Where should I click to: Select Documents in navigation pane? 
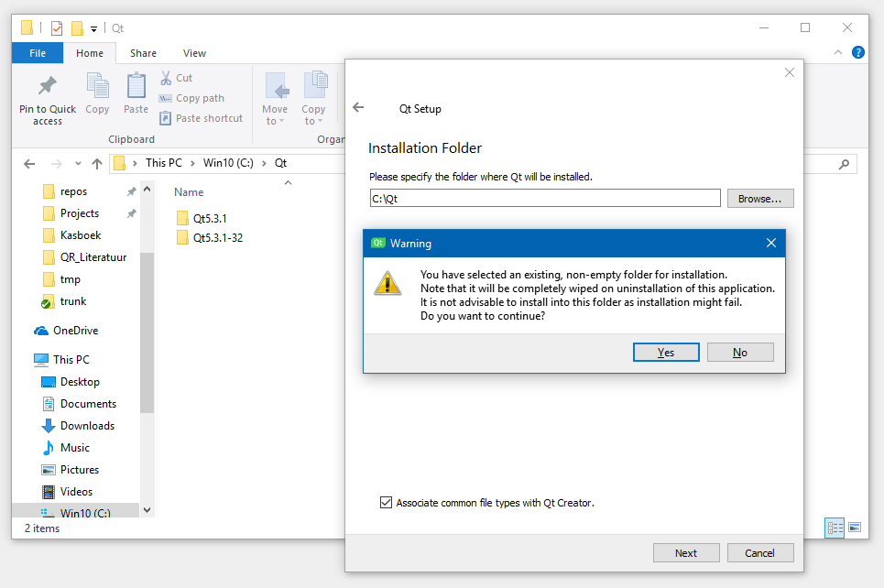click(x=88, y=404)
